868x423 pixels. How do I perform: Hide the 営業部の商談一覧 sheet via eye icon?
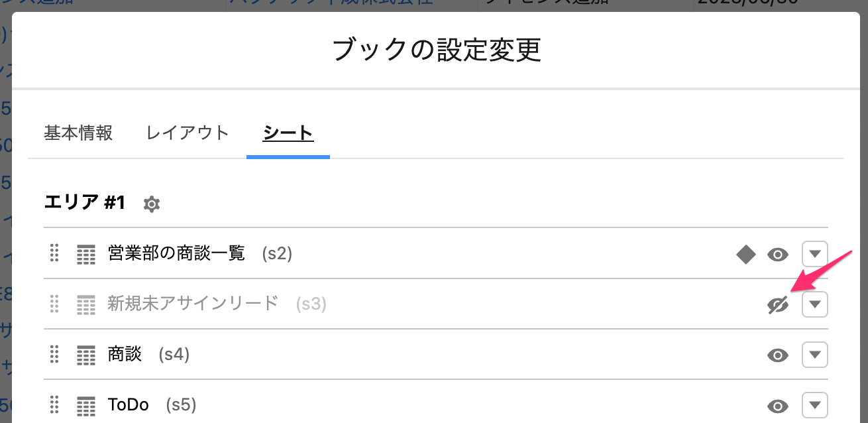click(778, 254)
